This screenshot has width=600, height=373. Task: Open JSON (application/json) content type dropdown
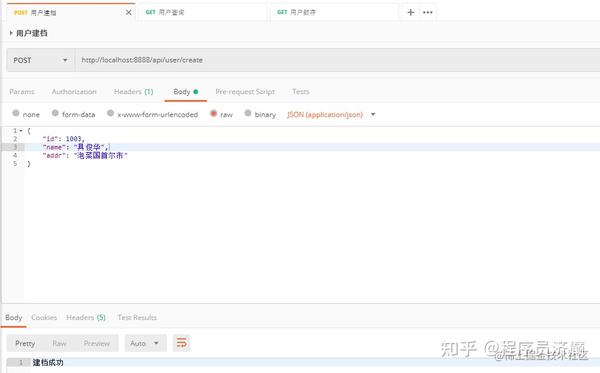[x=331, y=114]
